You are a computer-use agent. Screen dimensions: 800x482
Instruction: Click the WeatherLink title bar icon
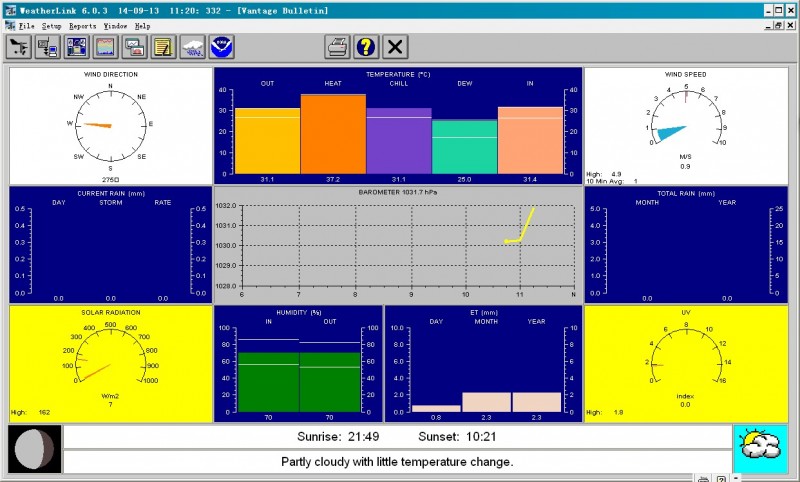click(x=10, y=10)
